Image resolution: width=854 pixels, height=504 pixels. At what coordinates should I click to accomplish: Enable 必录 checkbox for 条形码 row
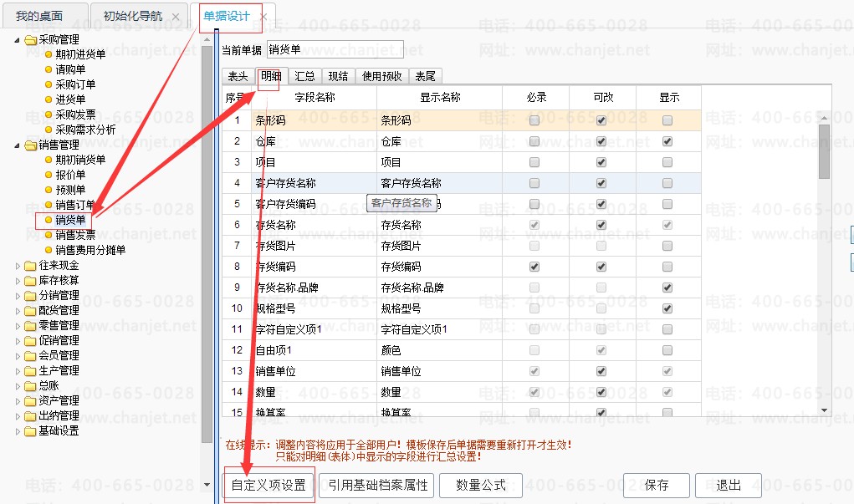tap(534, 120)
